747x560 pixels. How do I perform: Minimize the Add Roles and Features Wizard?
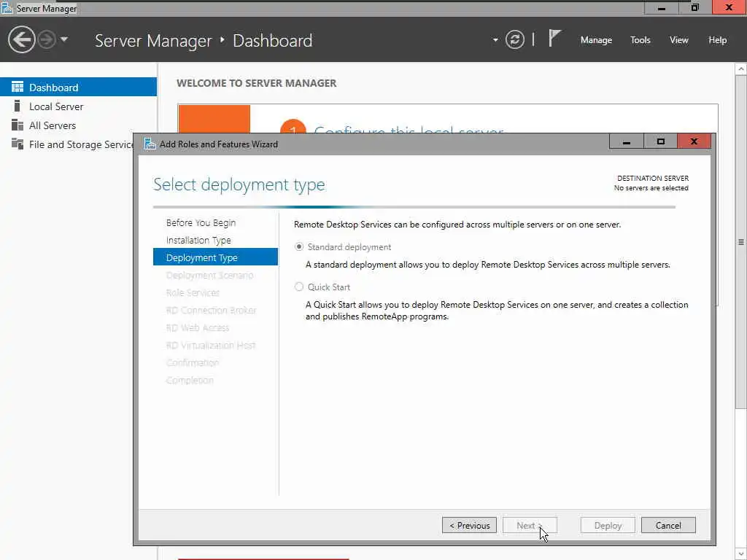pos(627,141)
